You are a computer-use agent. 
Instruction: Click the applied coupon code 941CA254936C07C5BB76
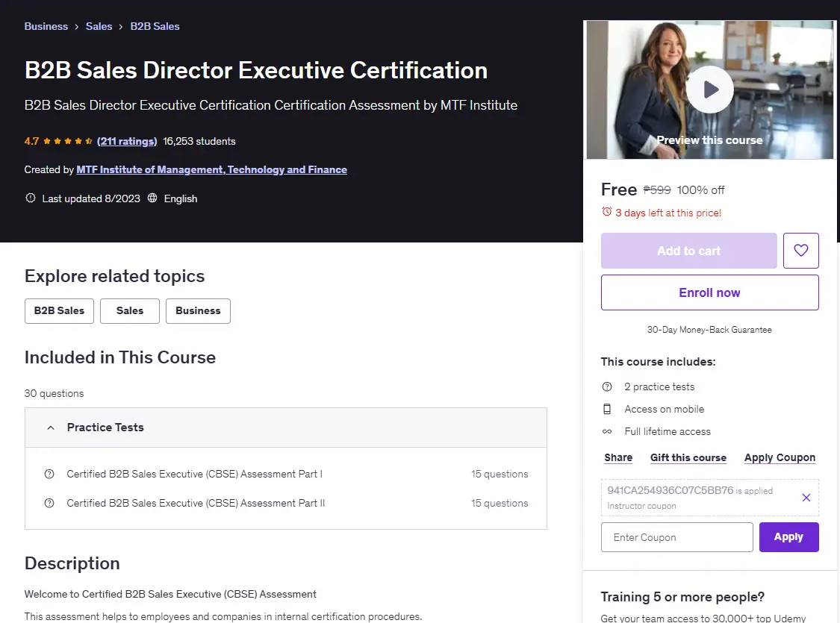click(x=671, y=490)
